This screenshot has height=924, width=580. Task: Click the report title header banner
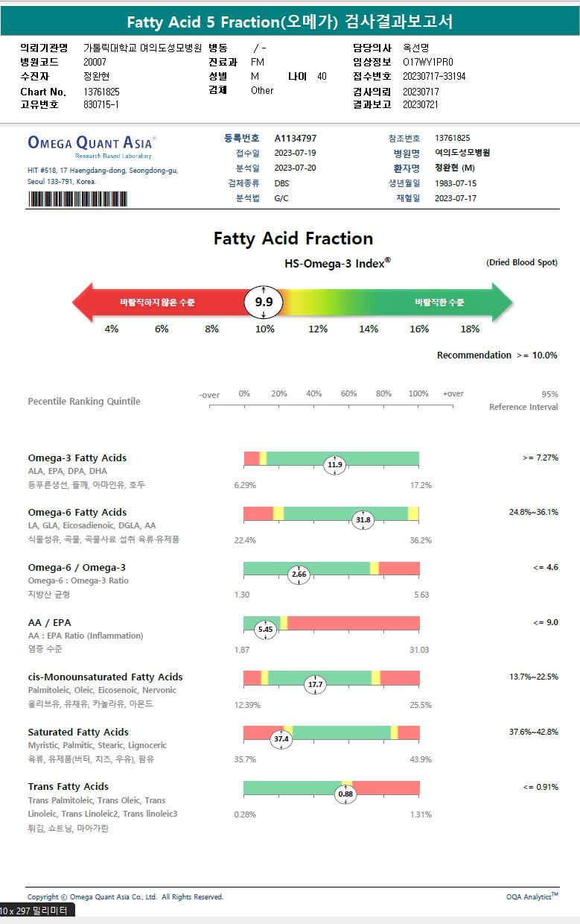point(290,22)
